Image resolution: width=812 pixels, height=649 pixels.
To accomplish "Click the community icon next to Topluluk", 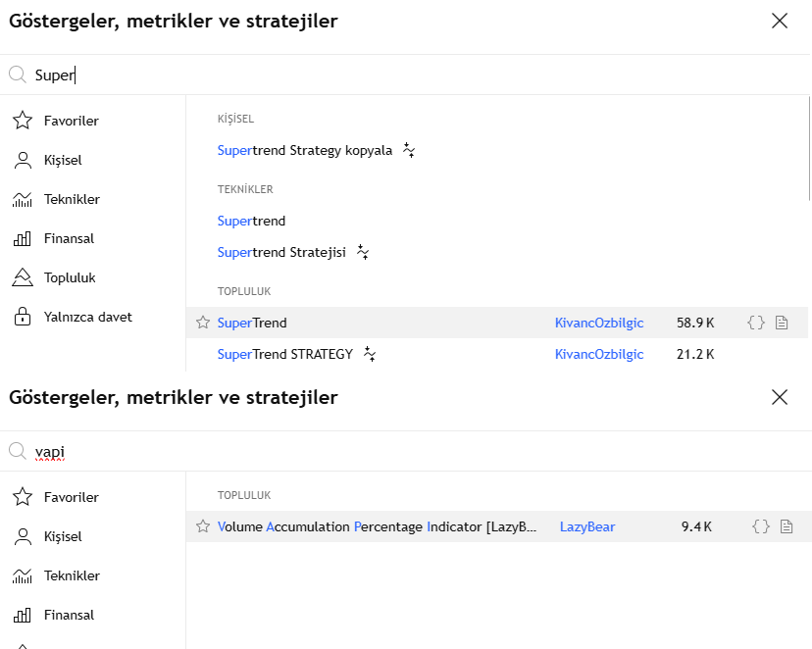I will pos(23,277).
